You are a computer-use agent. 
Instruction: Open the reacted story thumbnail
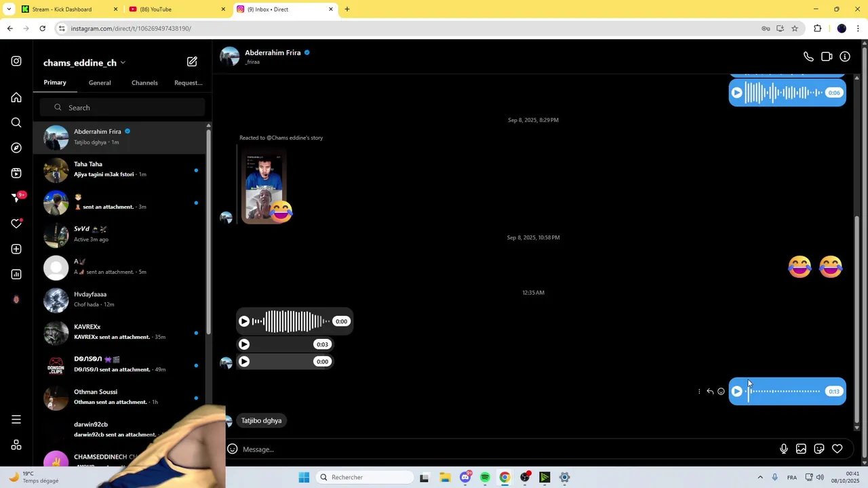coord(264,186)
